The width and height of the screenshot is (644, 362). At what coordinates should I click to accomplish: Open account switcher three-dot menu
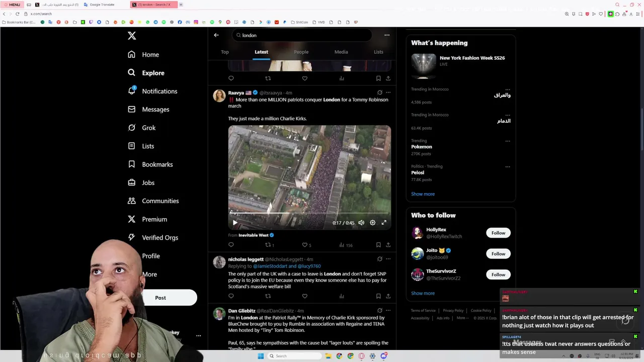pos(198,335)
